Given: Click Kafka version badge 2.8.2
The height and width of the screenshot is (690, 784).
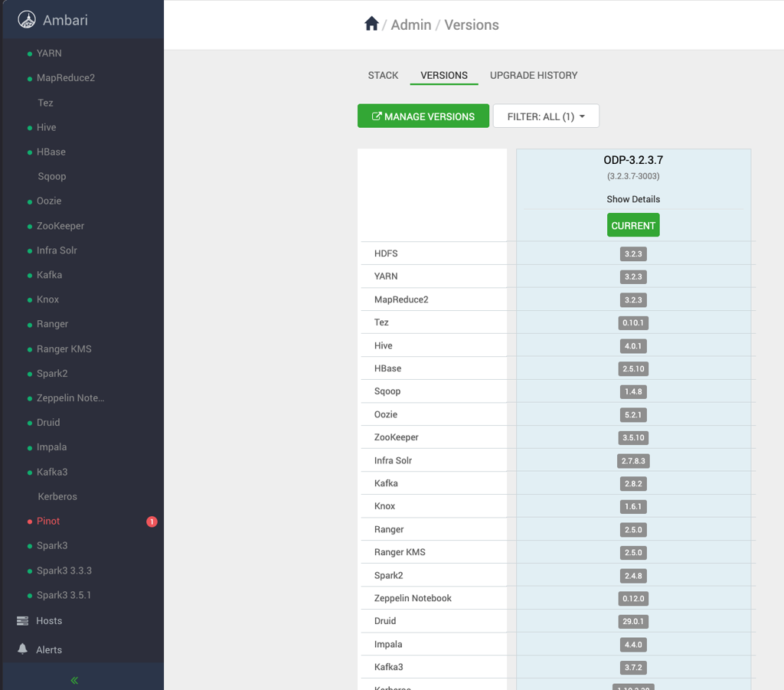Looking at the screenshot, I should coord(633,483).
